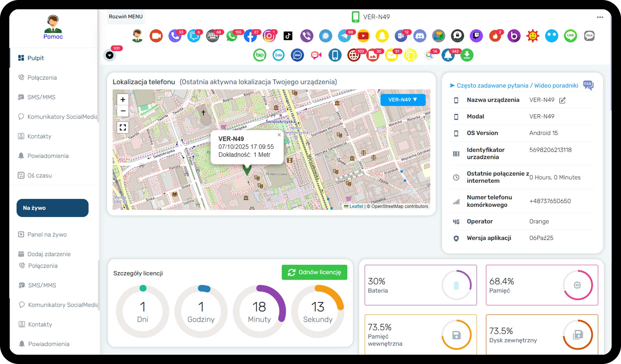Edit the device name pencil icon
The image size is (621, 364).
(562, 100)
